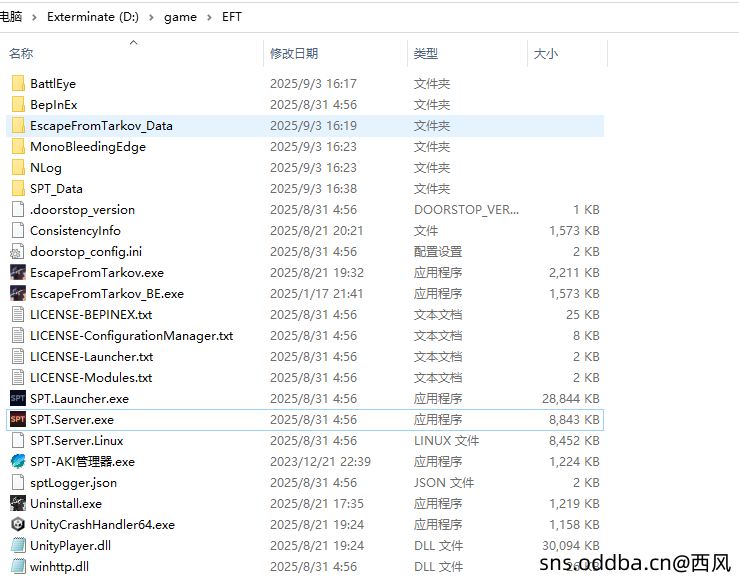
Task: Click file name UnityPlayer.dll
Action: [x=71, y=545]
